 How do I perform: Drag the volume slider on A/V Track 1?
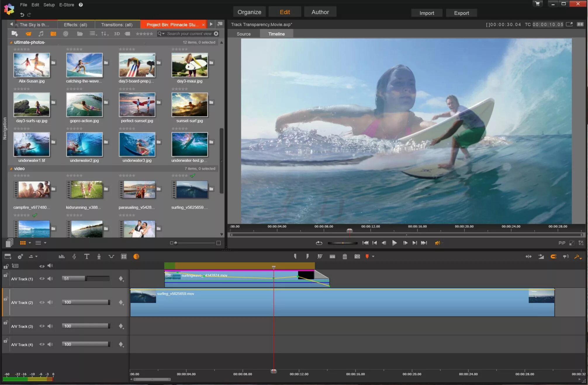(86, 278)
